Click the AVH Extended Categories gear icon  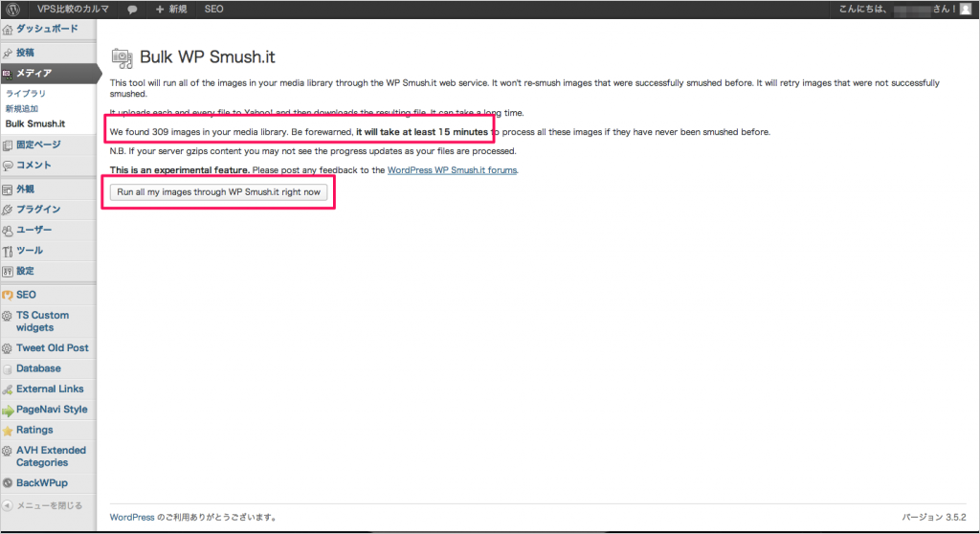click(x=8, y=451)
